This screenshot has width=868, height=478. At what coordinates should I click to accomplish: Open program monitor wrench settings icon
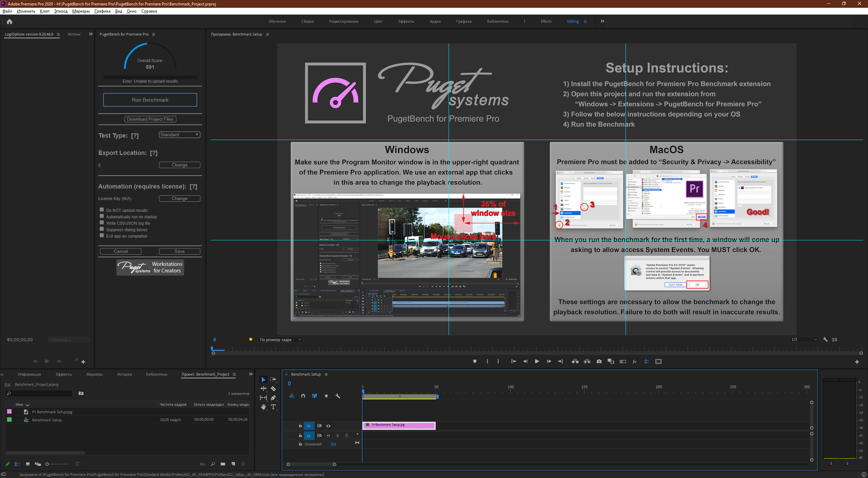(825, 339)
